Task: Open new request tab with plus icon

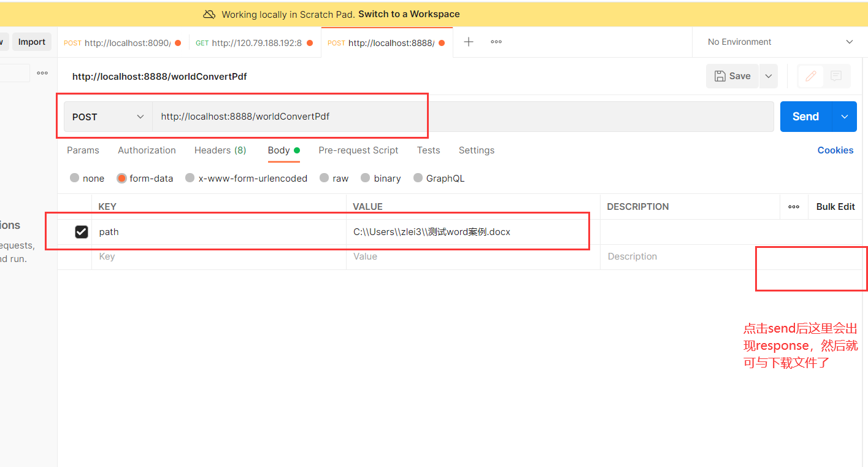Action: [x=469, y=42]
